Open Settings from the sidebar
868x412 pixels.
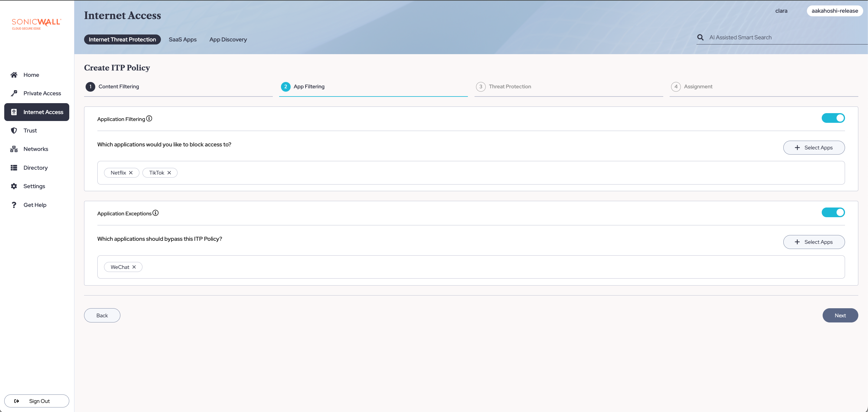click(x=34, y=186)
